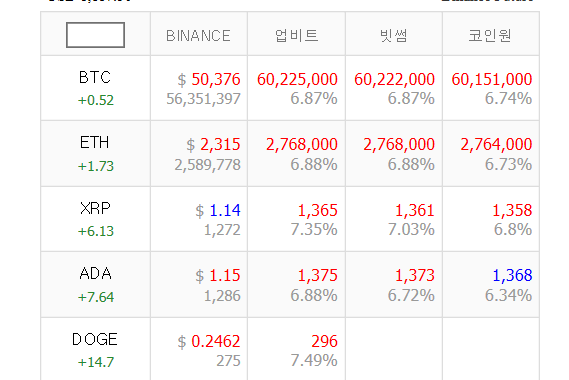Click Binance DOGE price $ 0.2462
This screenshot has width=569, height=380.
coord(209,342)
